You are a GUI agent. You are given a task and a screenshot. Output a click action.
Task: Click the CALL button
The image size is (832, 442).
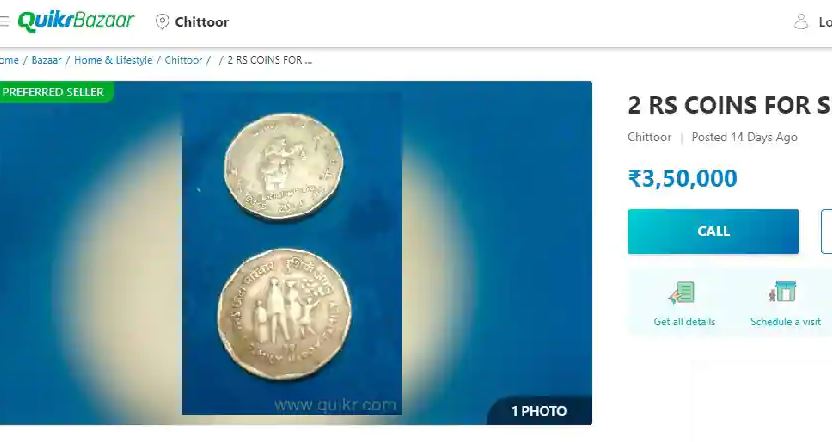[713, 231]
